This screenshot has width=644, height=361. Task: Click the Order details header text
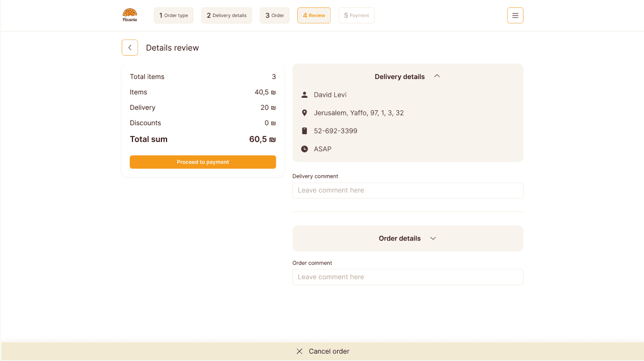[400, 239]
